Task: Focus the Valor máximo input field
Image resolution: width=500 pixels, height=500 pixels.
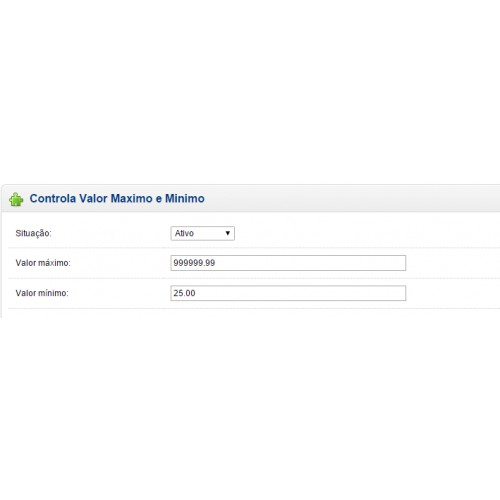Action: (x=288, y=263)
